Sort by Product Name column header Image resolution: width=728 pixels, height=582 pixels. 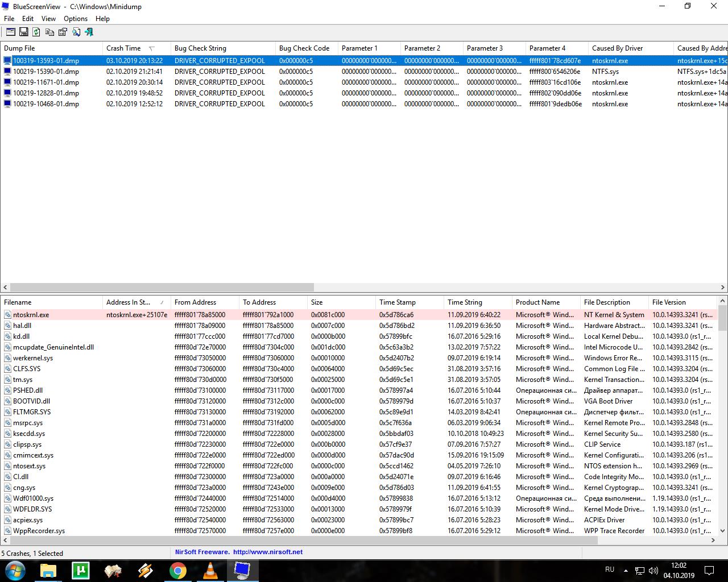(x=546, y=302)
